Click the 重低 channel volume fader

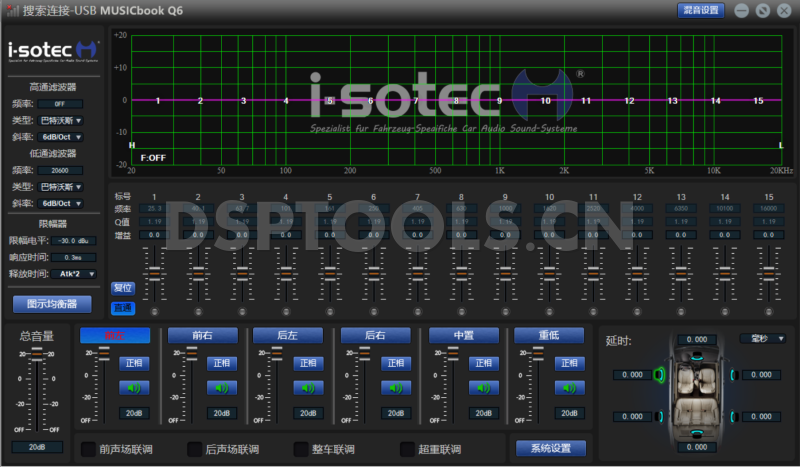coord(538,353)
